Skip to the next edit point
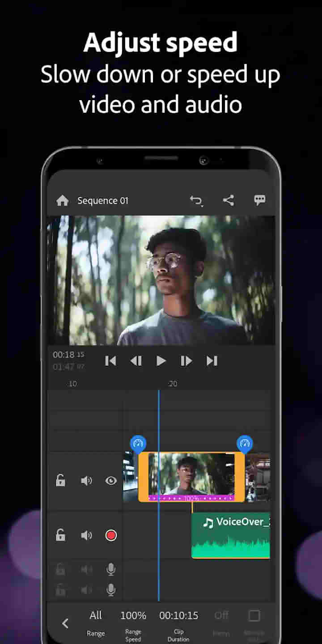 point(212,361)
